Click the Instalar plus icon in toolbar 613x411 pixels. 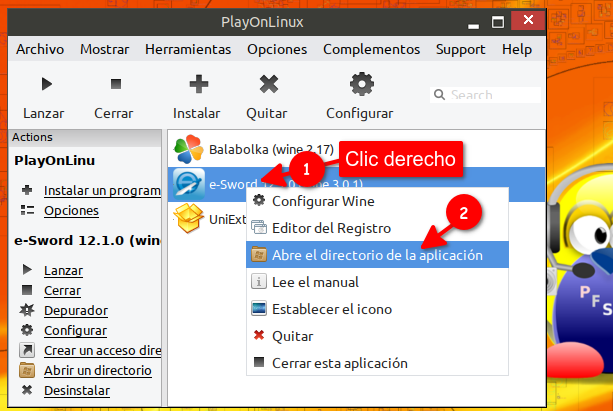pyautogui.click(x=199, y=84)
